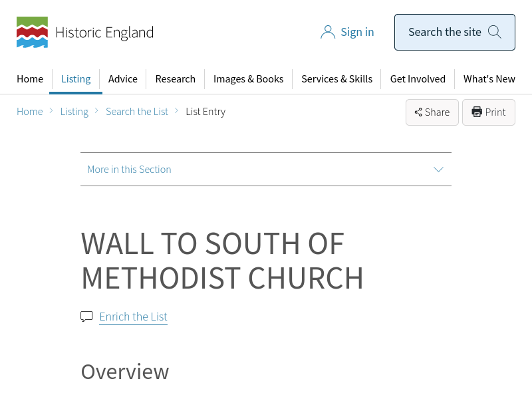Click the magnifying glass search icon
The width and height of the screenshot is (532, 399).
tap(494, 32)
